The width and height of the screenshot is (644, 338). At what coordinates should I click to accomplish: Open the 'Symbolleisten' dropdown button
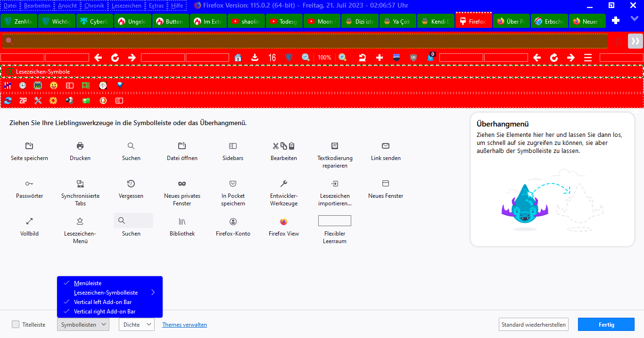pyautogui.click(x=83, y=324)
